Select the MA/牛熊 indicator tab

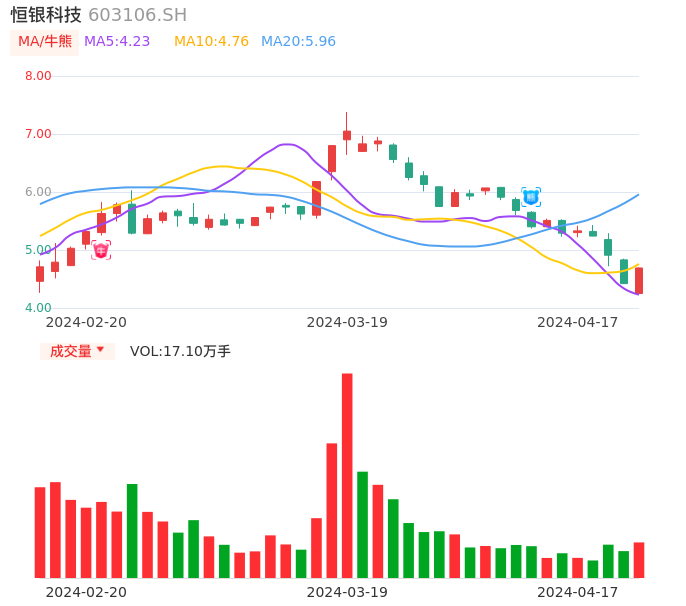[x=45, y=42]
